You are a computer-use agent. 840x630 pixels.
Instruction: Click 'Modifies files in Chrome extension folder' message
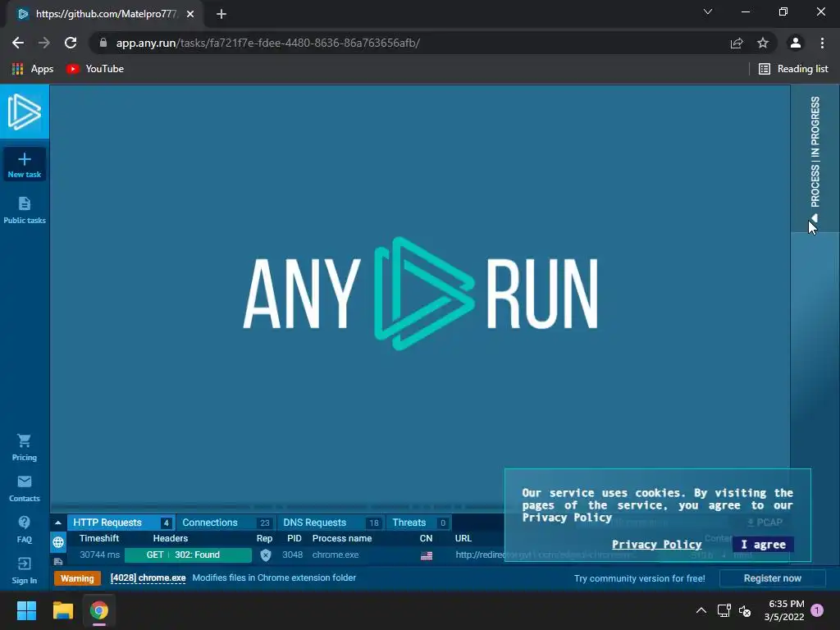click(274, 578)
